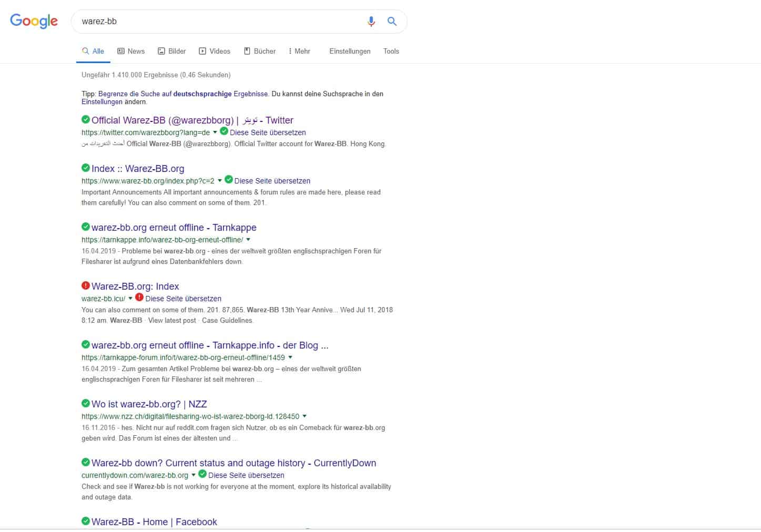Select the Alle results tab
The width and height of the screenshot is (761, 532).
(93, 51)
